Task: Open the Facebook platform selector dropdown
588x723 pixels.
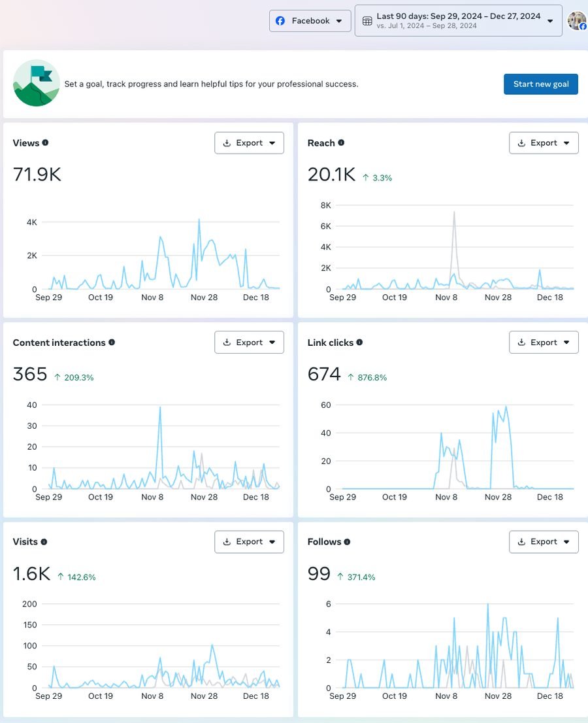Action: point(310,21)
